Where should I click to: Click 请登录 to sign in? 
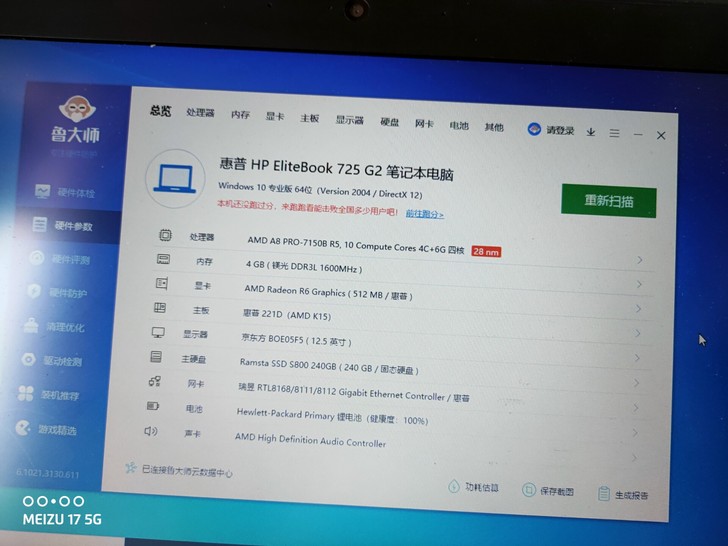560,130
